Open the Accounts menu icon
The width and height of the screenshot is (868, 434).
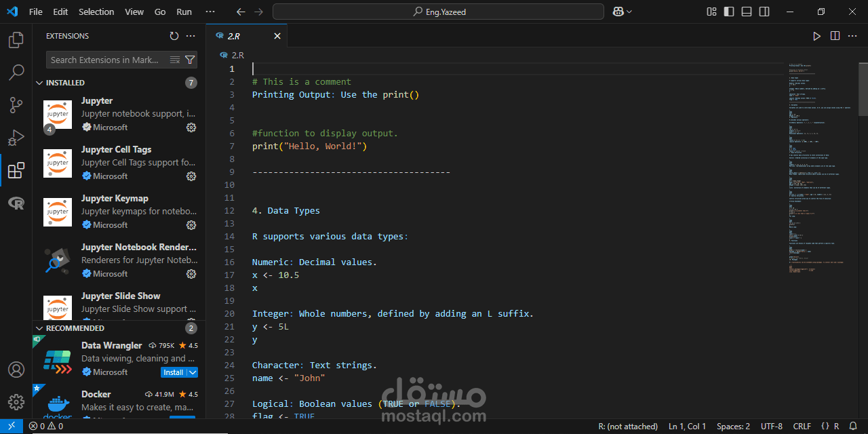click(x=16, y=370)
